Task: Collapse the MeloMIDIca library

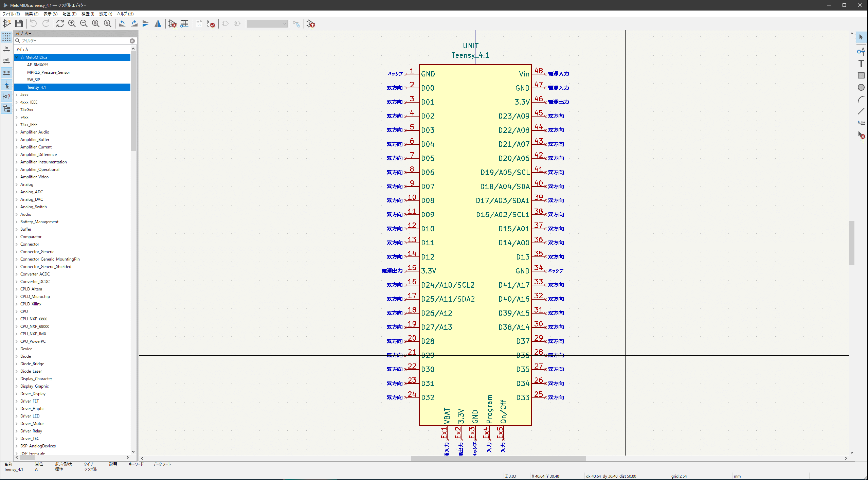Action: pos(17,57)
